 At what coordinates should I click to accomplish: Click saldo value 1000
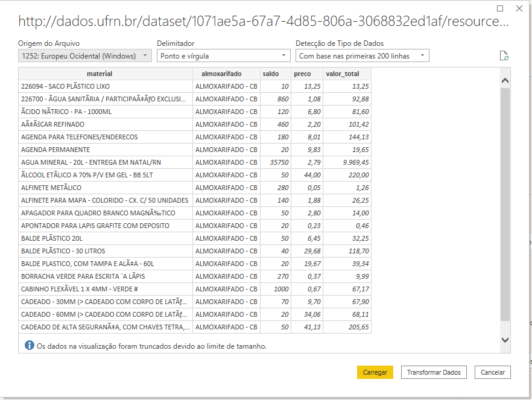coord(276,289)
